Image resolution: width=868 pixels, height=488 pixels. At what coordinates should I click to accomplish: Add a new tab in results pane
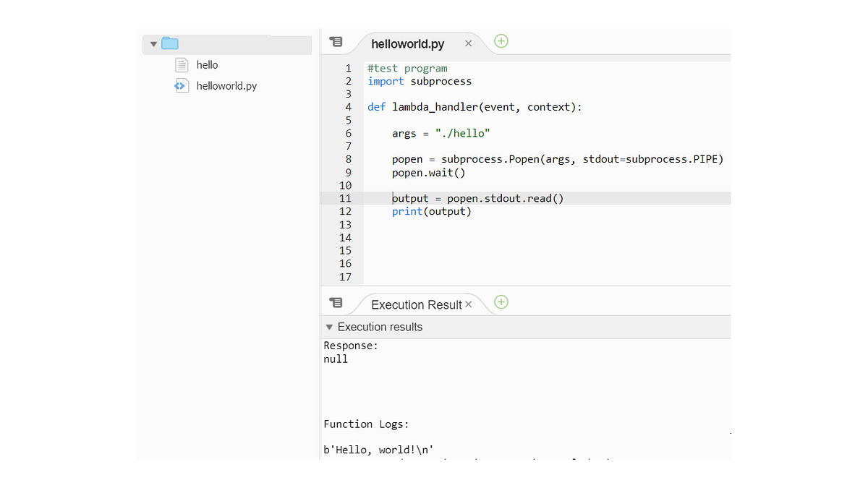pos(501,302)
